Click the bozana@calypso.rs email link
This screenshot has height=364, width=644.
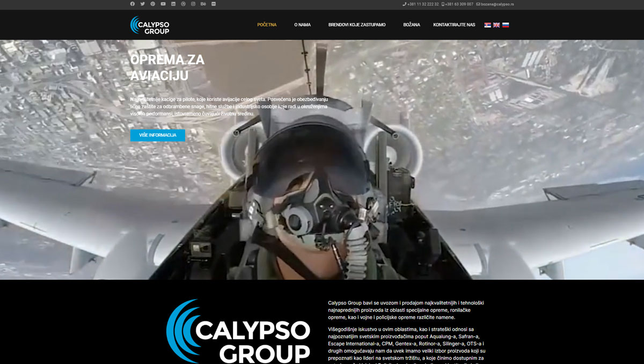[497, 4]
